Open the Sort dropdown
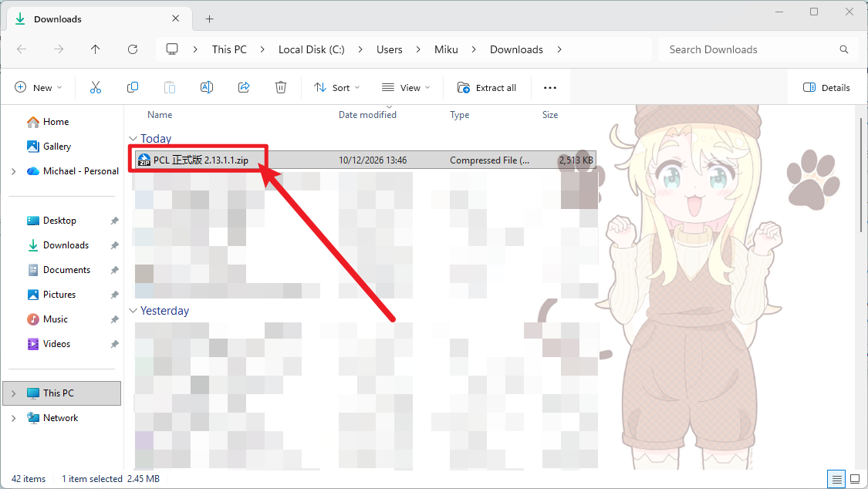Screen dimensions: 868x489 click(336, 87)
